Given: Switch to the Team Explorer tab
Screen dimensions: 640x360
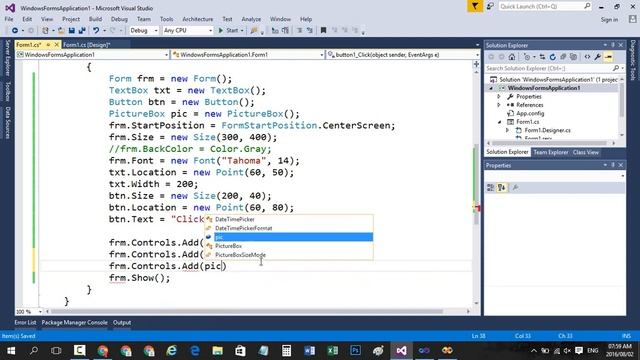Looking at the screenshot, I should (x=551, y=152).
